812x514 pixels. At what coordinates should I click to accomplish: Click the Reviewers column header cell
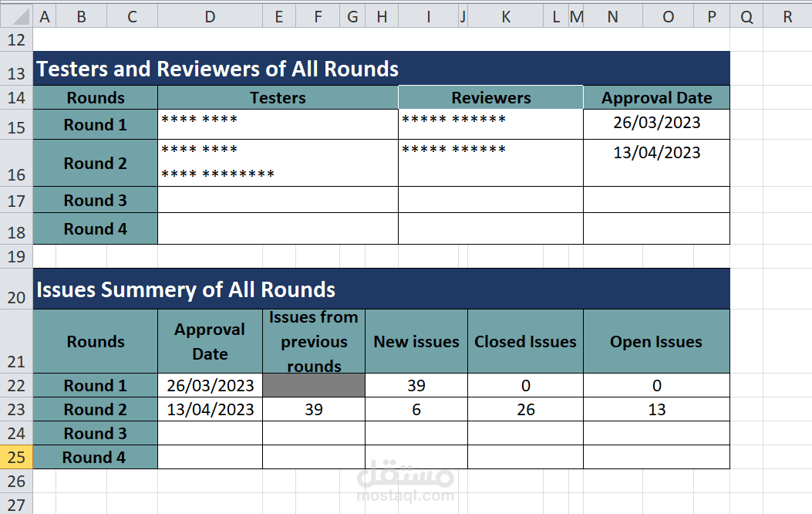point(491,97)
